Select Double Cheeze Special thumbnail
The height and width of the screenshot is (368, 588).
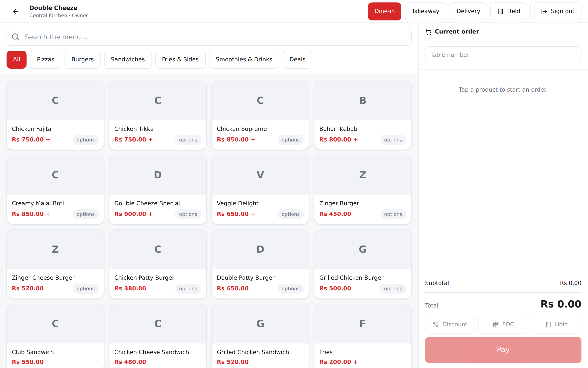click(x=158, y=175)
